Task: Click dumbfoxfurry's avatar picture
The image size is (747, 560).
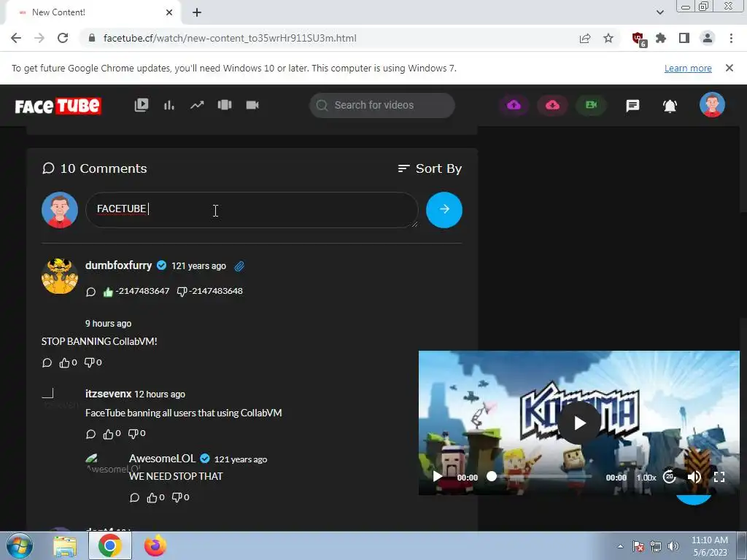Action: pyautogui.click(x=60, y=276)
